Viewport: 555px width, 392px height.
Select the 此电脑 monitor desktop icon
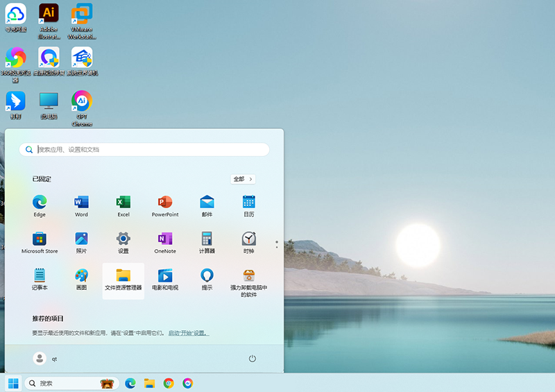[49, 105]
